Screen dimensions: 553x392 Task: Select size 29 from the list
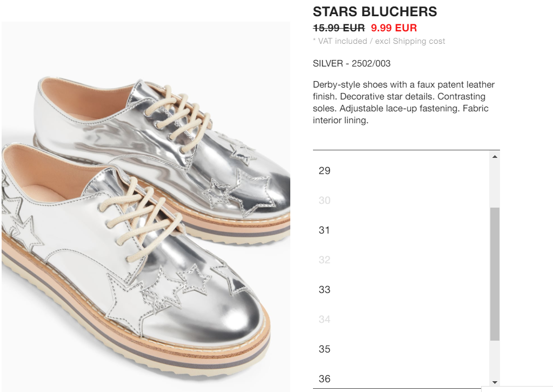point(401,171)
